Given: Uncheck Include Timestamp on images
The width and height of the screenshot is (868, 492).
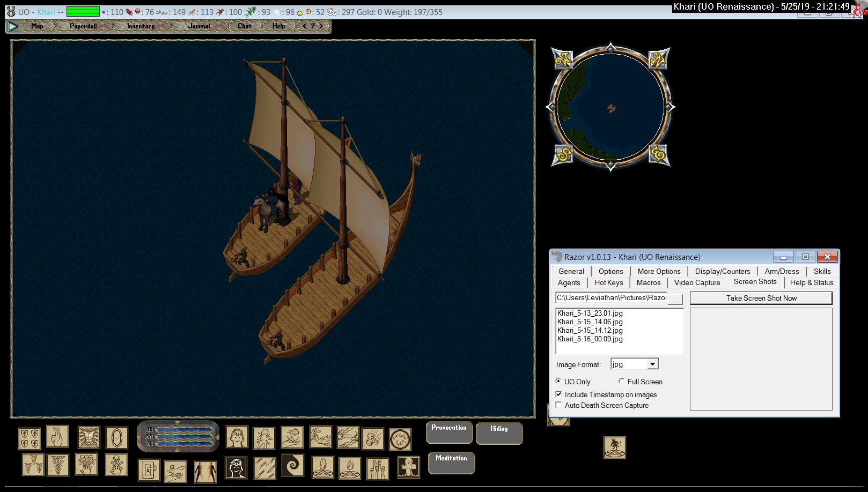Looking at the screenshot, I should pos(559,394).
